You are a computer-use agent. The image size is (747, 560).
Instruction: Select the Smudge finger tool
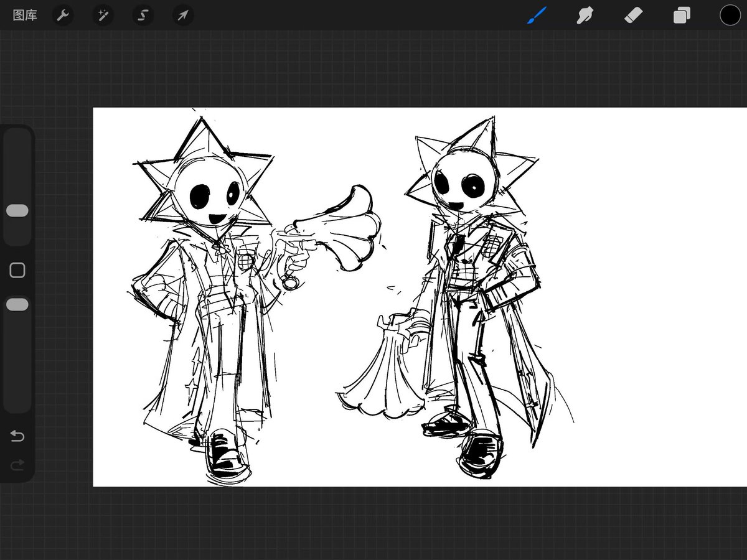[x=585, y=15]
